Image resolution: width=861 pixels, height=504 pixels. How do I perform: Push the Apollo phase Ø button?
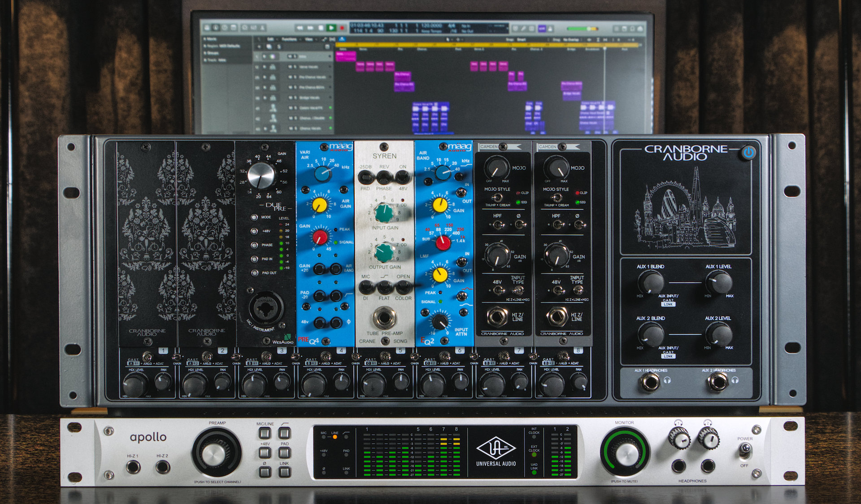265,471
